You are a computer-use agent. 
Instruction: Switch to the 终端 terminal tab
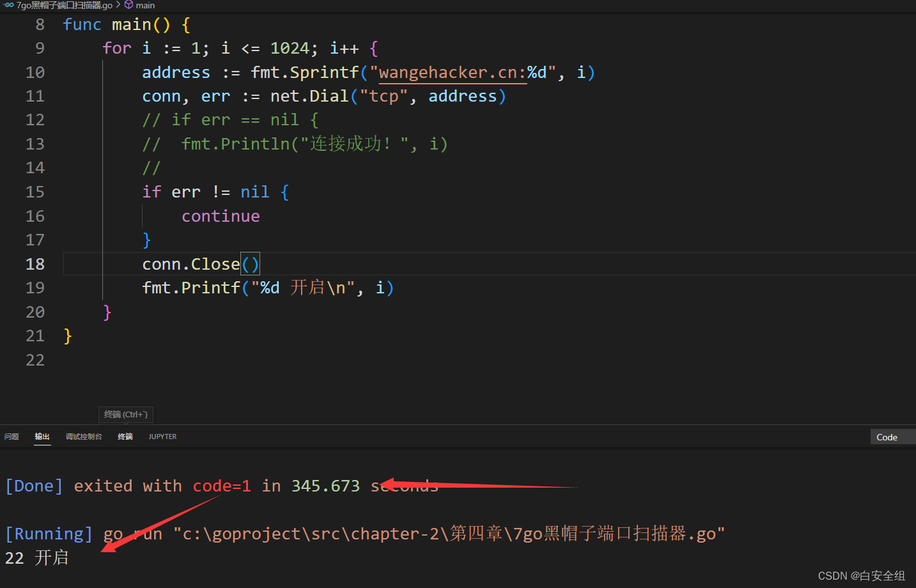(125, 437)
